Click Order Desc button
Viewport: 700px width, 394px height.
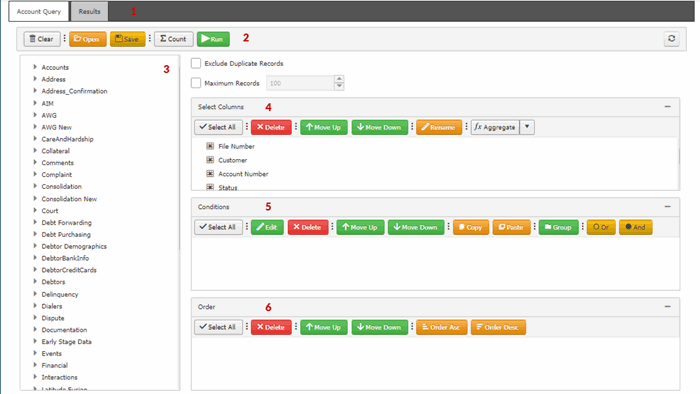tap(498, 327)
